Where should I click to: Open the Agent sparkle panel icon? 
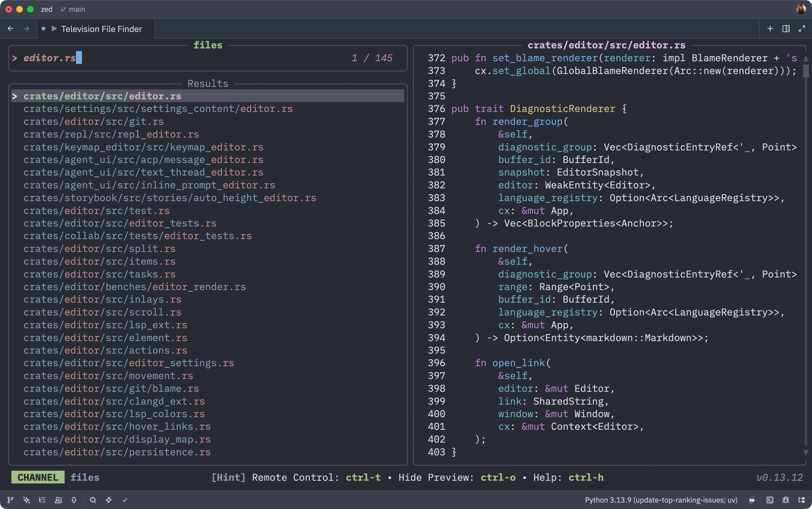tap(26, 500)
